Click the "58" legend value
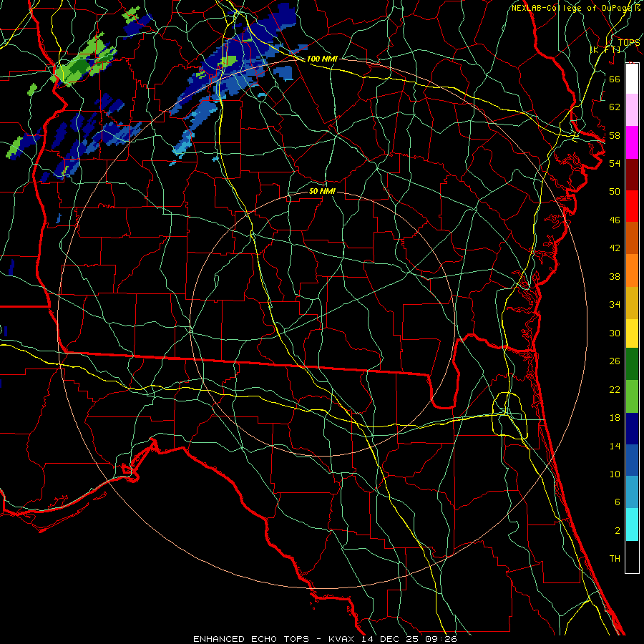Screen dimensions: 644x644 coord(615,135)
